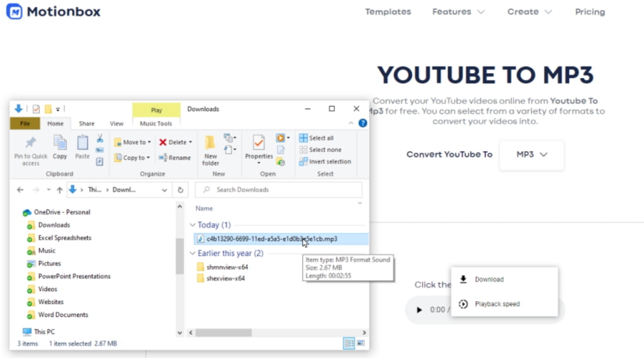Click the Copy icon in Clipboard group
Viewport: 644px width, 358px height.
point(60,143)
